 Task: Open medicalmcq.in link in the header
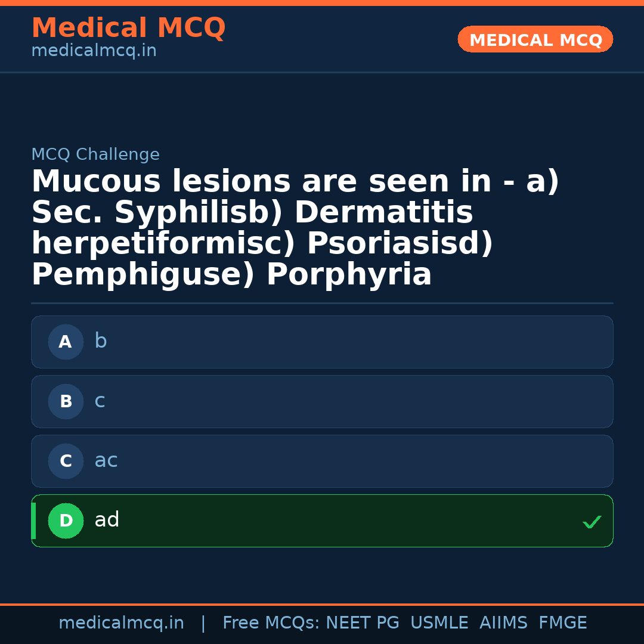click(x=94, y=51)
